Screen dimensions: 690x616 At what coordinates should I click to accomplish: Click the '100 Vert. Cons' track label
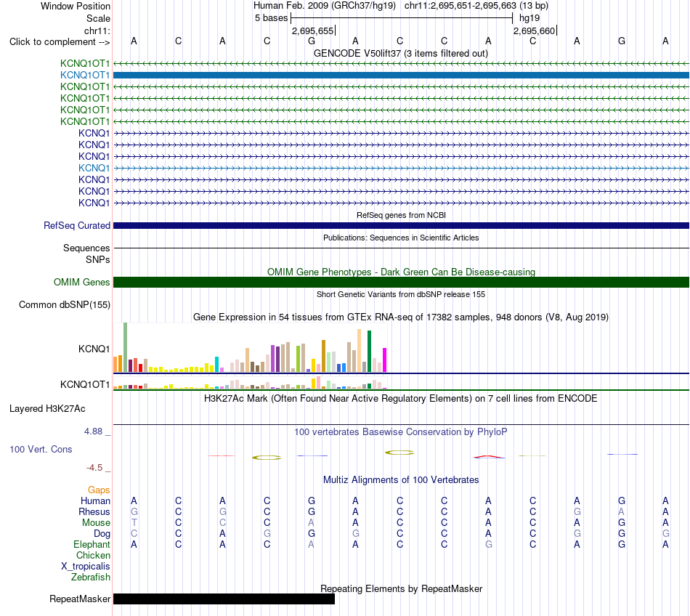coord(41,449)
